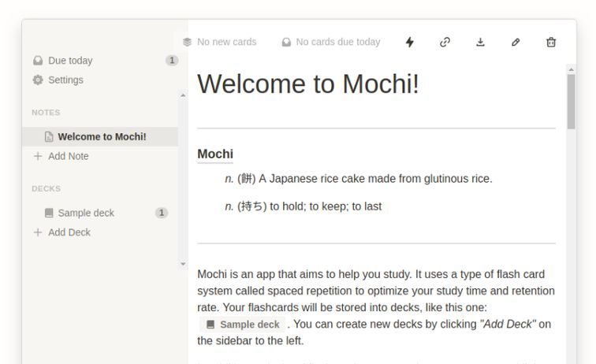Open the Welcome to Mochi! note
596x364 pixels.
[x=102, y=136]
